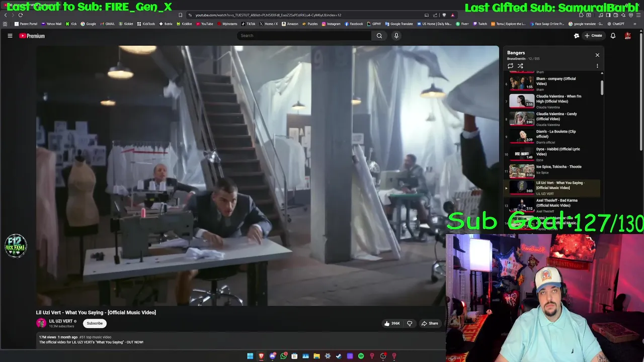This screenshot has width=644, height=362.
Task: Open 'ChatGPT' bookmark
Action: coord(616,24)
